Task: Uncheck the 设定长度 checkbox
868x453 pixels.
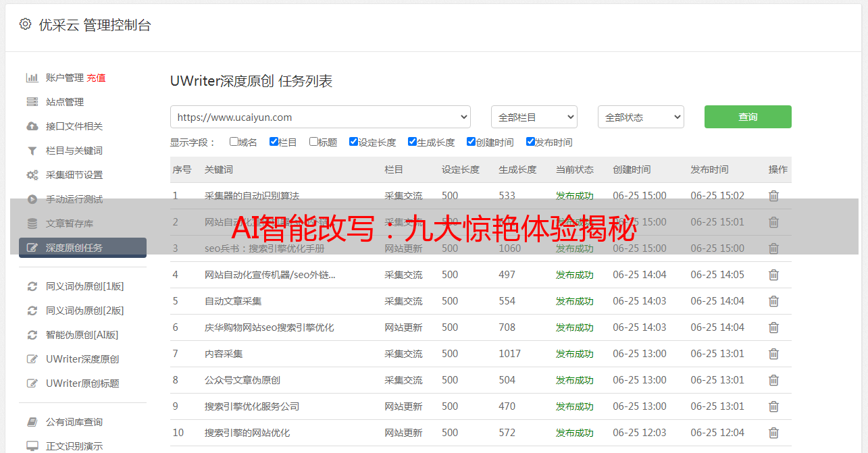Action: coord(353,142)
